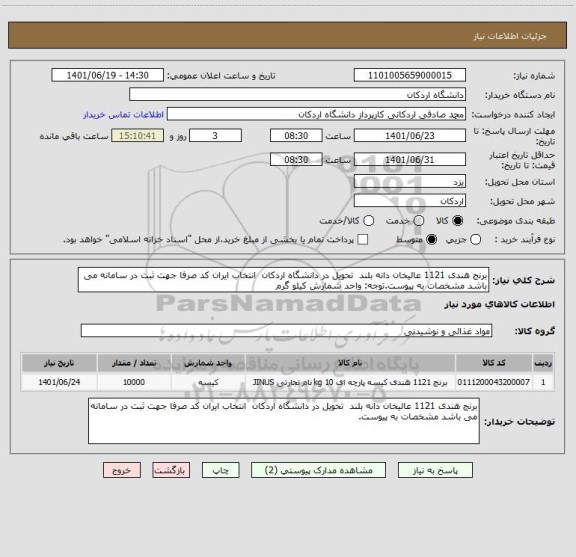Screen dimensions: 576x557
Task: Select the کالا radio button
Action: tap(458, 221)
